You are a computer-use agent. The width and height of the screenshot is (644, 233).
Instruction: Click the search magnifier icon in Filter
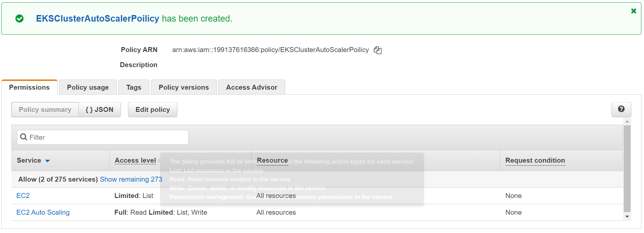coord(24,137)
